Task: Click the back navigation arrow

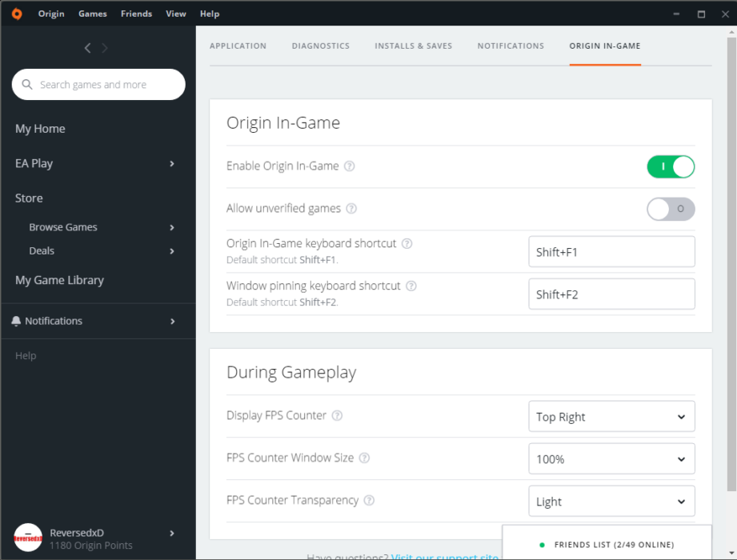Action: [87, 47]
